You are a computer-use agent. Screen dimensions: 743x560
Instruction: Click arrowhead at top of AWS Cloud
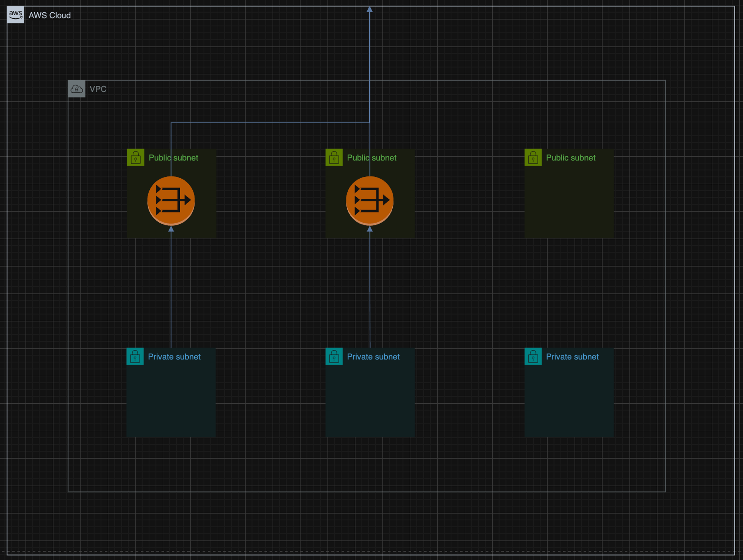click(370, 9)
